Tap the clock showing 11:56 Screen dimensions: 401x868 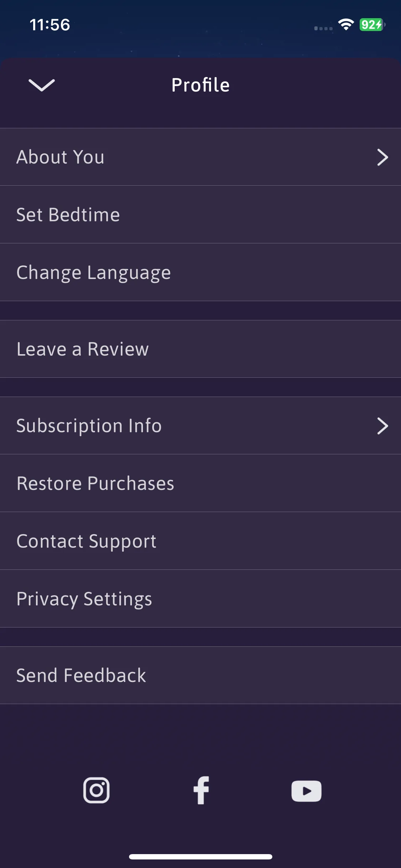coord(50,25)
